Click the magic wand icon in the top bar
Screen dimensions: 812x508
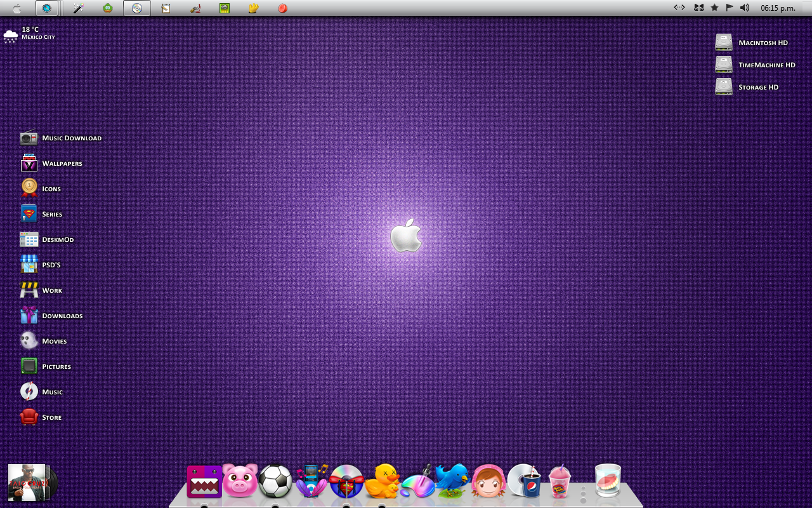tap(78, 8)
